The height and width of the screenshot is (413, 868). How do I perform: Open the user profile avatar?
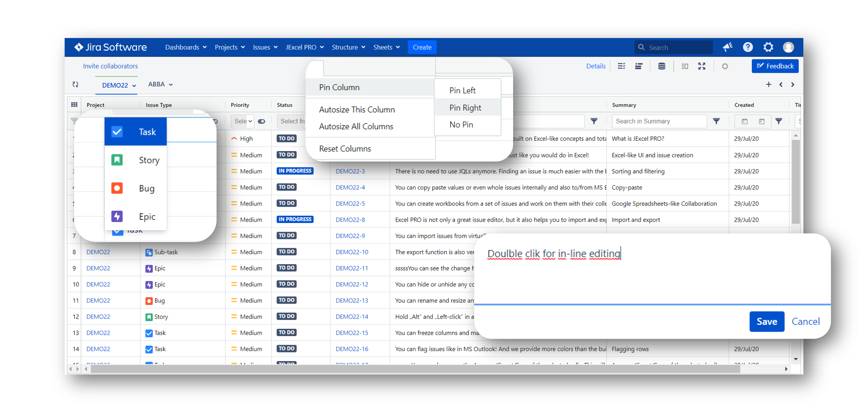[788, 47]
